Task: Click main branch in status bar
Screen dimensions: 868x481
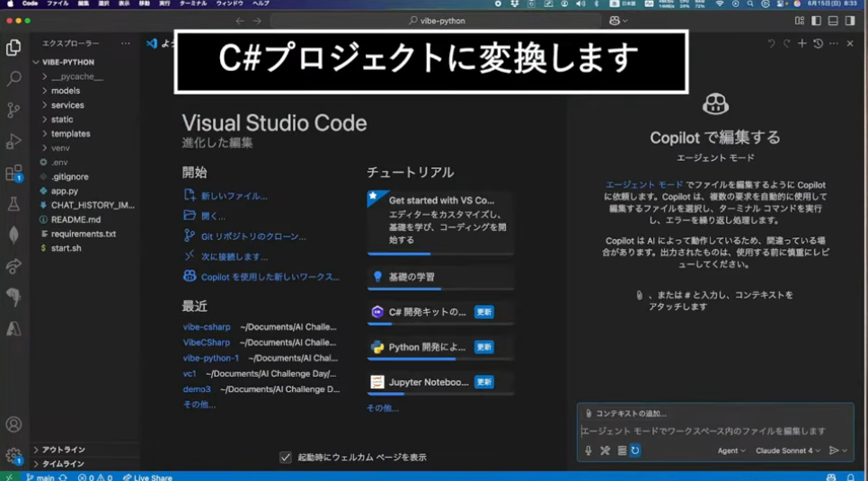Action: [40, 477]
